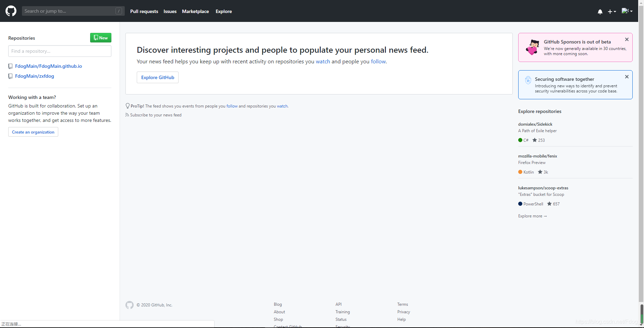Viewport: 644px width, 328px height.
Task: Click the dark blue PowerShell language dot
Action: [520, 204]
